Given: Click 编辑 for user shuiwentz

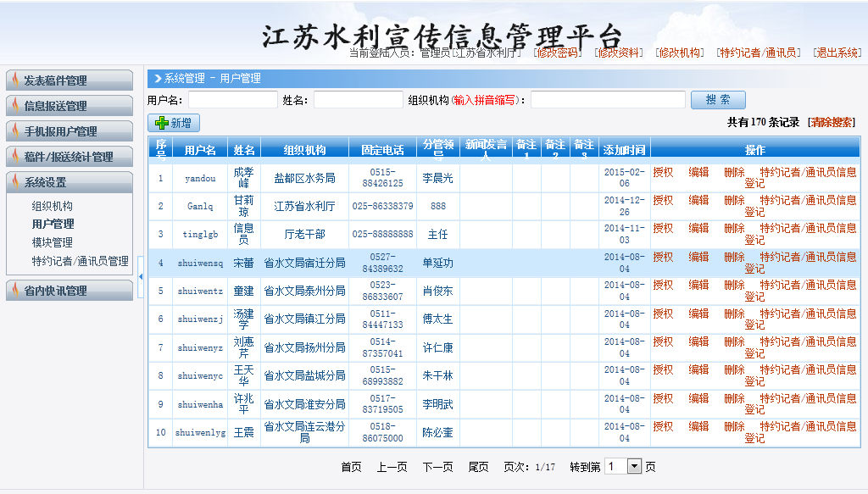Looking at the screenshot, I should coord(698,285).
